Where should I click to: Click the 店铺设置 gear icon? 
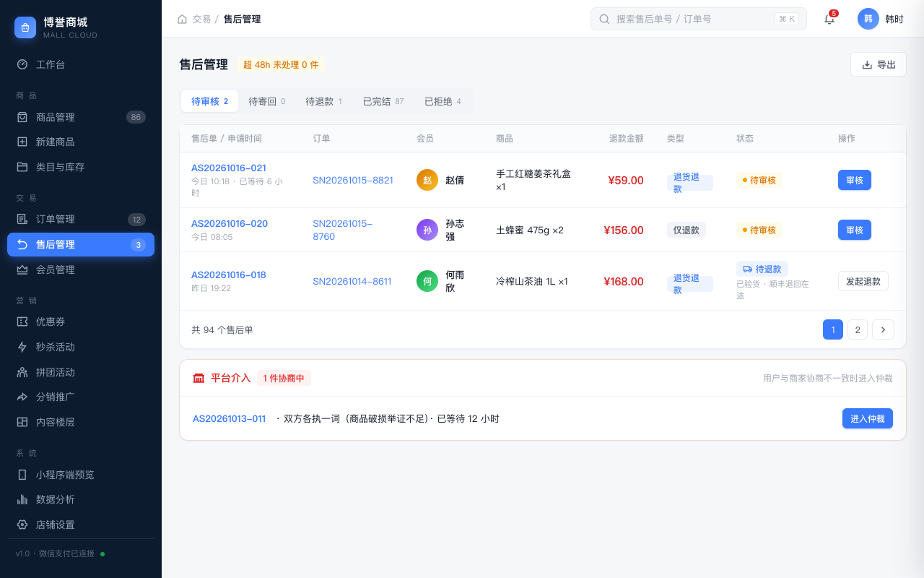(22, 525)
